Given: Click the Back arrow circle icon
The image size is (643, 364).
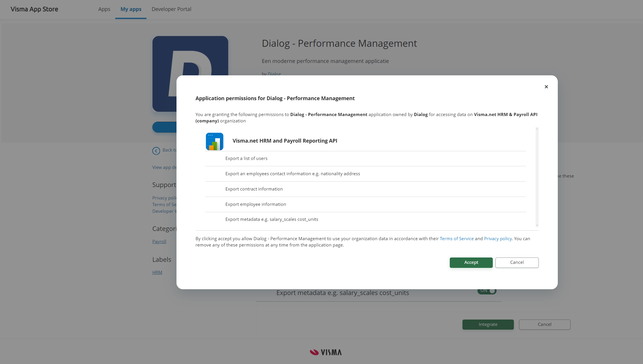Looking at the screenshot, I should [x=156, y=151].
